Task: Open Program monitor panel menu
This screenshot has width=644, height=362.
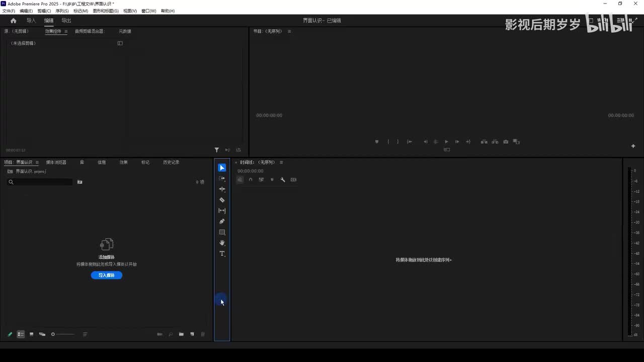Action: coord(289,31)
